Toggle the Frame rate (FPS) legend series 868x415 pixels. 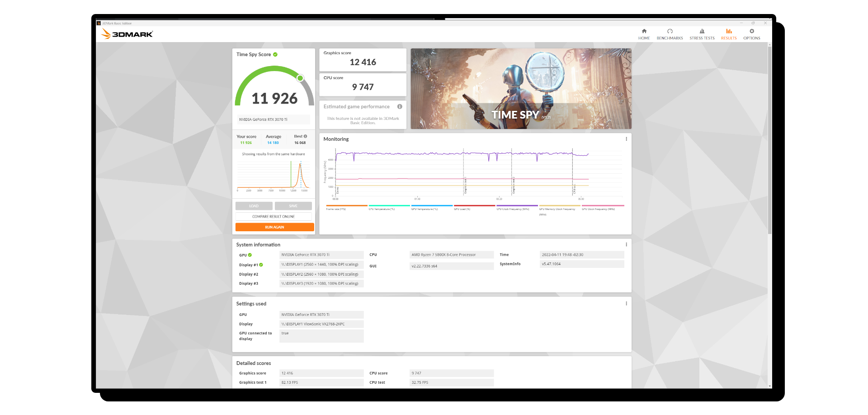point(346,207)
